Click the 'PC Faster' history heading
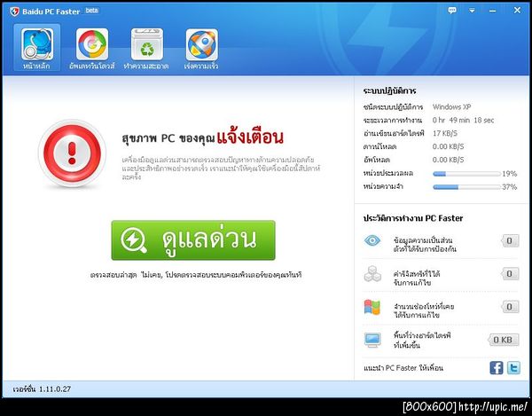 (413, 218)
